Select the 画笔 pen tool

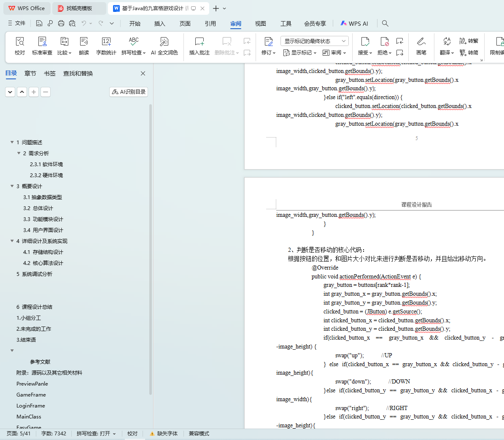[421, 46]
